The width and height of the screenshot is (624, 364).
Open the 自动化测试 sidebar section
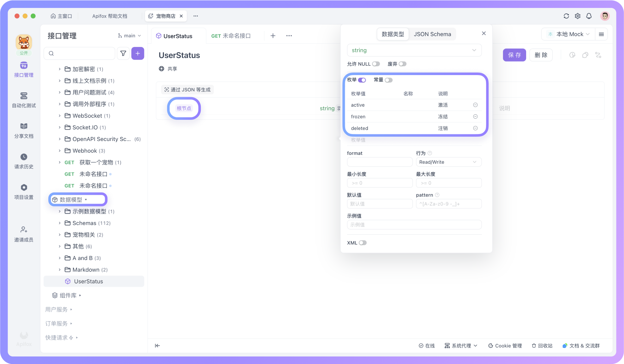click(24, 100)
